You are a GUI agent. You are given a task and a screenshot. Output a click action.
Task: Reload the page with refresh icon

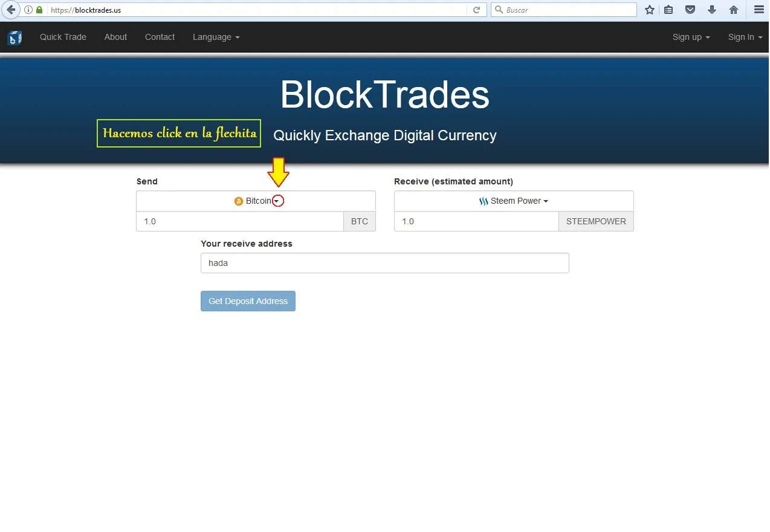click(x=476, y=10)
